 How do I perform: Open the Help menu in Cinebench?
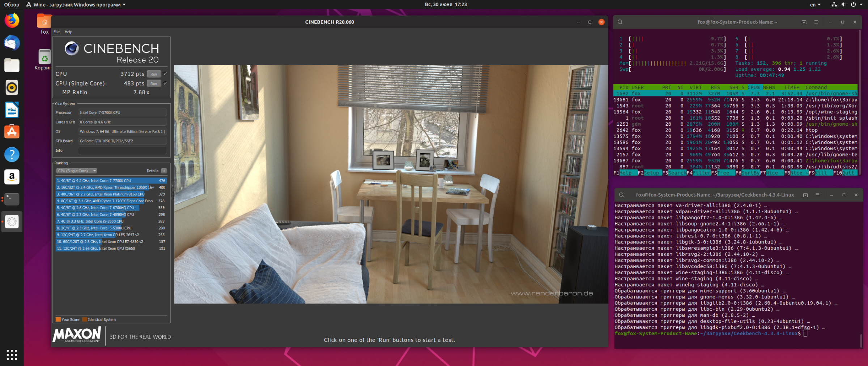point(68,32)
